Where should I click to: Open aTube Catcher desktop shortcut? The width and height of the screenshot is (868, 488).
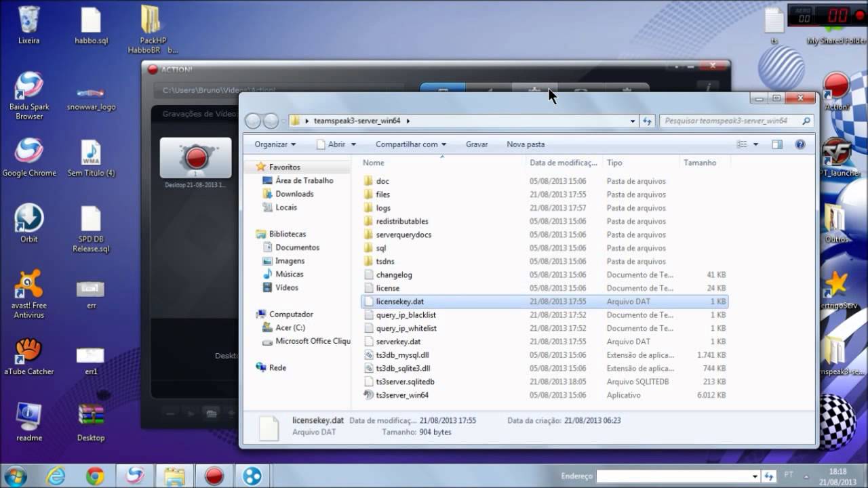29,356
